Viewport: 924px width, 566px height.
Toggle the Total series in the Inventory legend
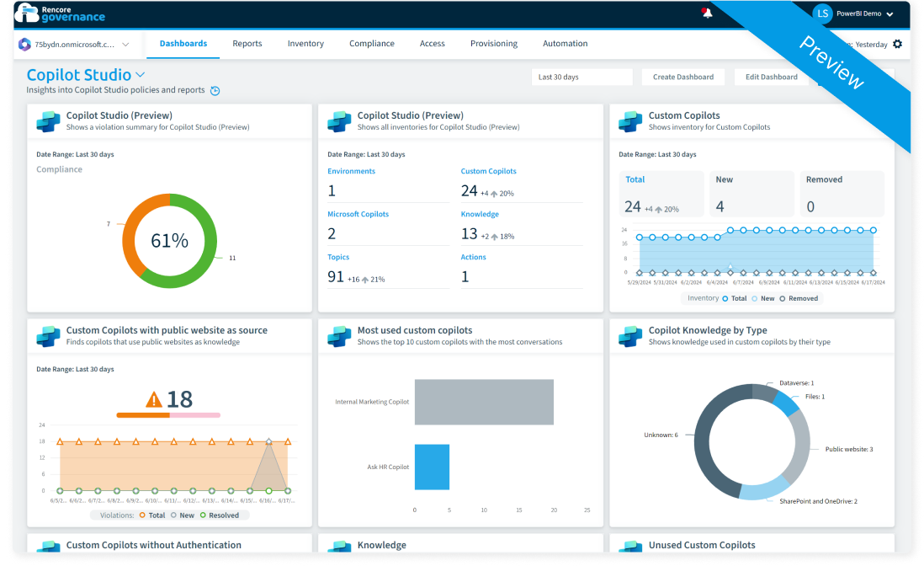735,298
